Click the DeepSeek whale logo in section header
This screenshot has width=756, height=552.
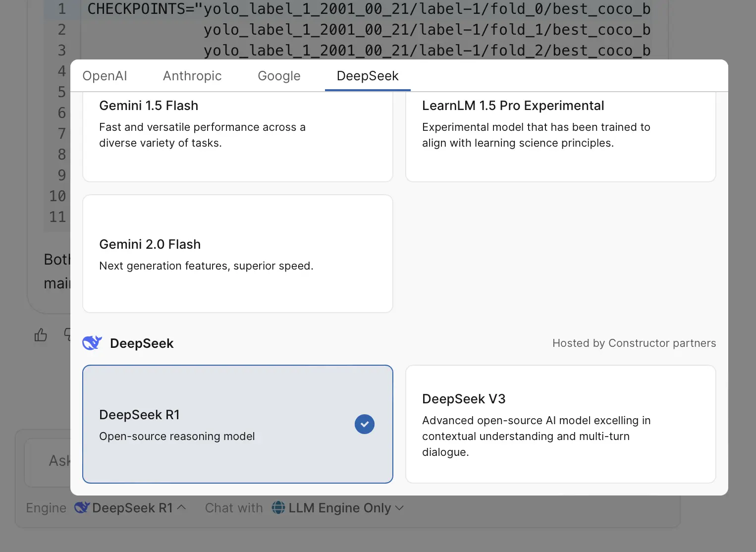[x=92, y=343]
